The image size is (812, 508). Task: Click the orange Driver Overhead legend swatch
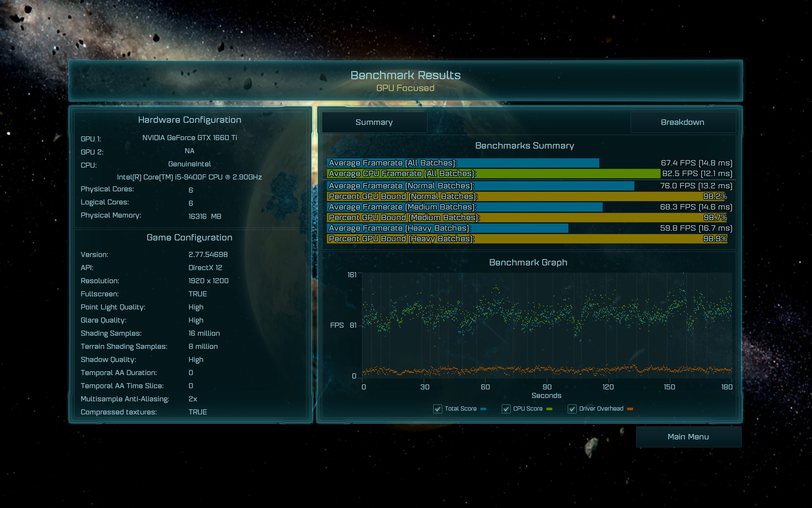click(630, 409)
